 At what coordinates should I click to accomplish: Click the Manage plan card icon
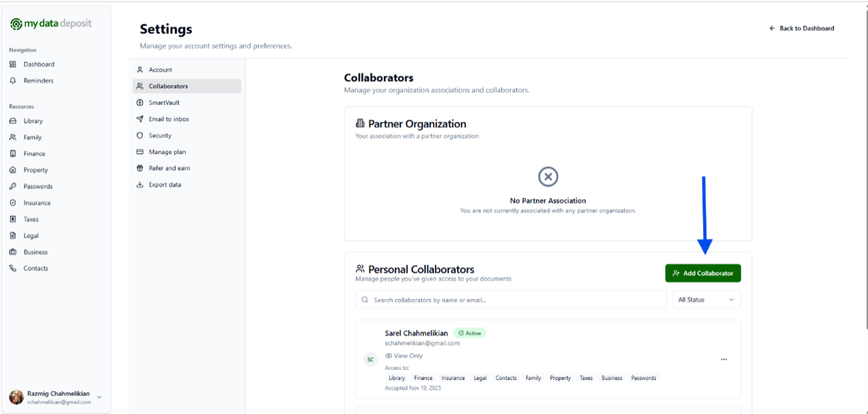140,152
